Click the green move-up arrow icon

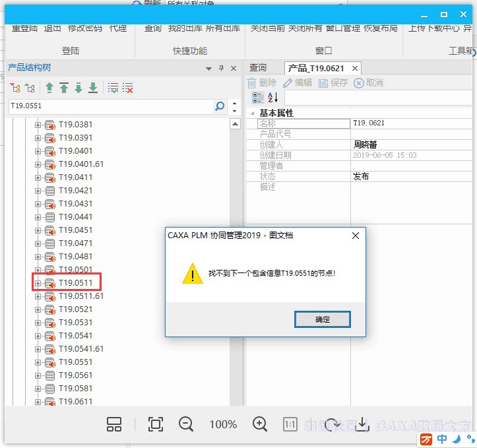[49, 88]
